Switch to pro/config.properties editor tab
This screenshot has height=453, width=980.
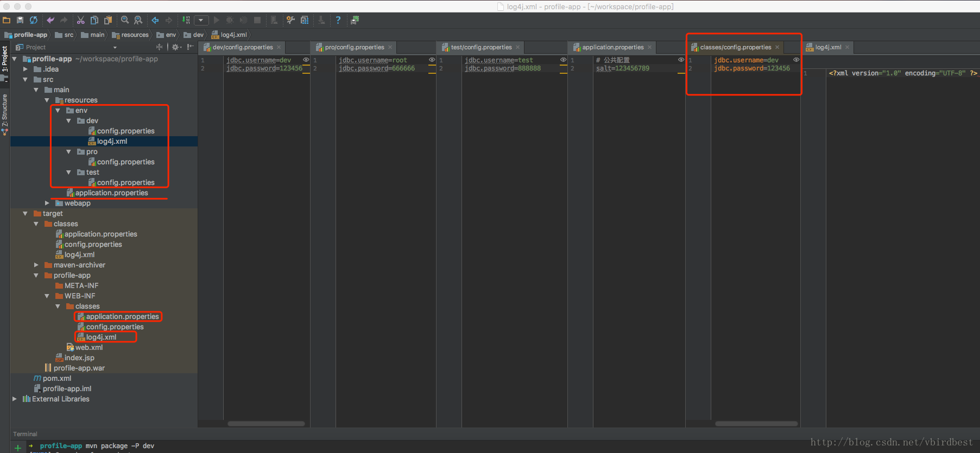coord(355,47)
